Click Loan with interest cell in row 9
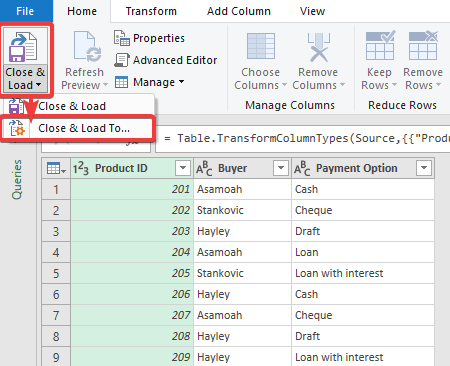The width and height of the screenshot is (450, 366). pyautogui.click(x=363, y=357)
